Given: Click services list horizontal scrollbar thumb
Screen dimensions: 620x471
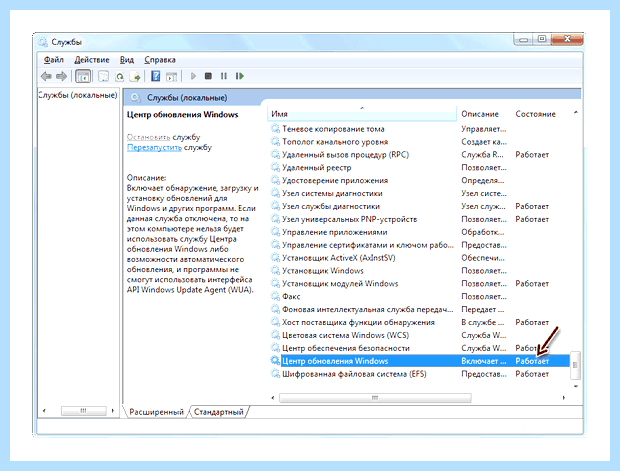Looking at the screenshot, I should pos(375,398).
